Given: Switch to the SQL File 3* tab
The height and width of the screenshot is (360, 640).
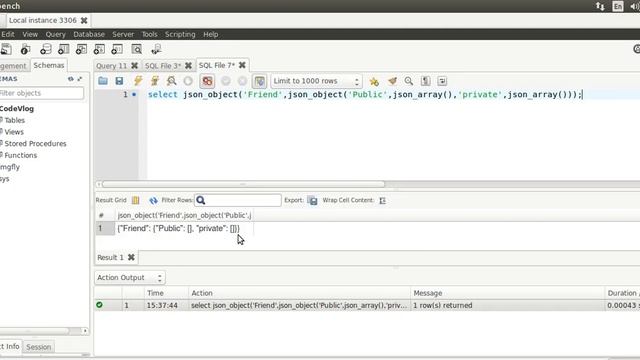Looking at the screenshot, I should click(162, 66).
